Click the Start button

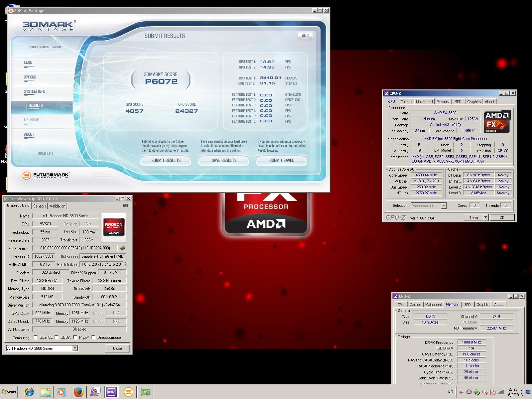[9, 392]
